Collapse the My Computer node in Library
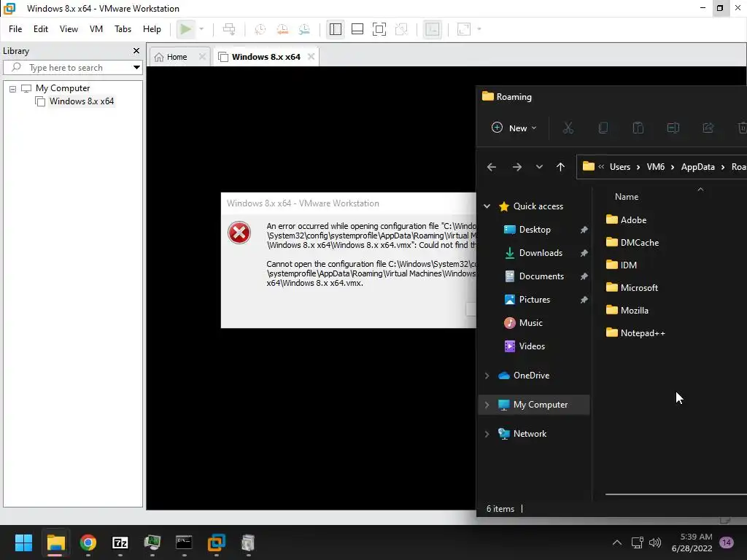Image resolution: width=747 pixels, height=560 pixels. click(x=13, y=88)
